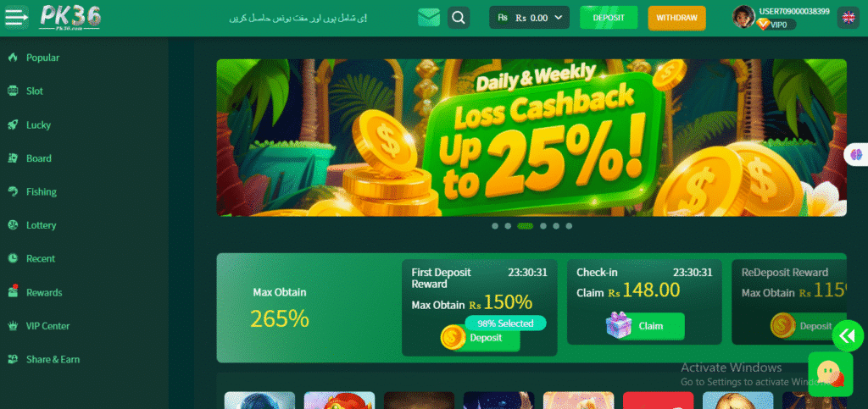Select the first banner carousel dot
The image size is (868, 409).
pyautogui.click(x=495, y=226)
